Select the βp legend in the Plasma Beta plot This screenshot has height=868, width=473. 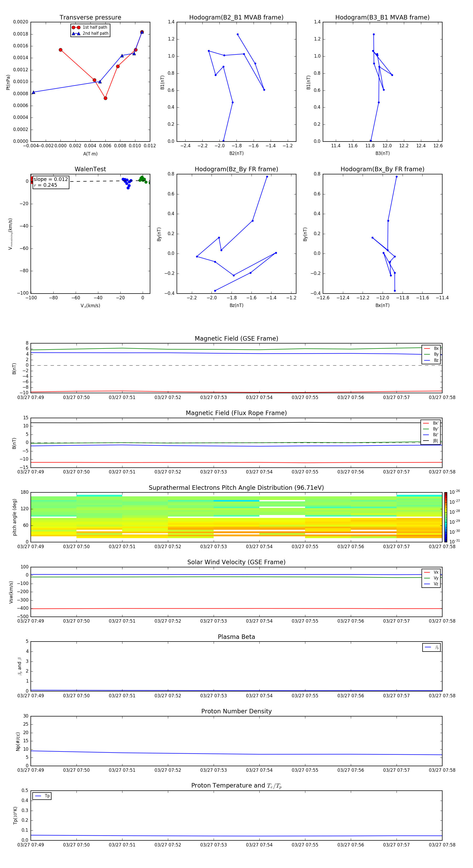click(x=431, y=647)
